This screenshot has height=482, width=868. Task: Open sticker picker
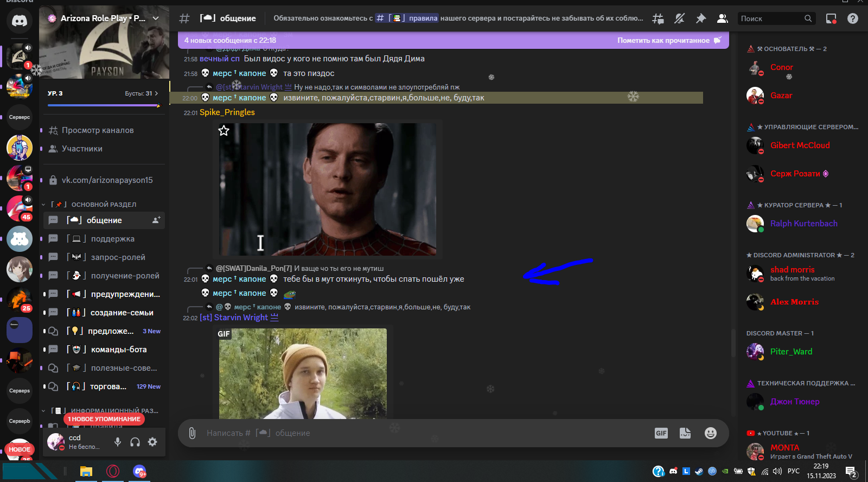coord(685,433)
